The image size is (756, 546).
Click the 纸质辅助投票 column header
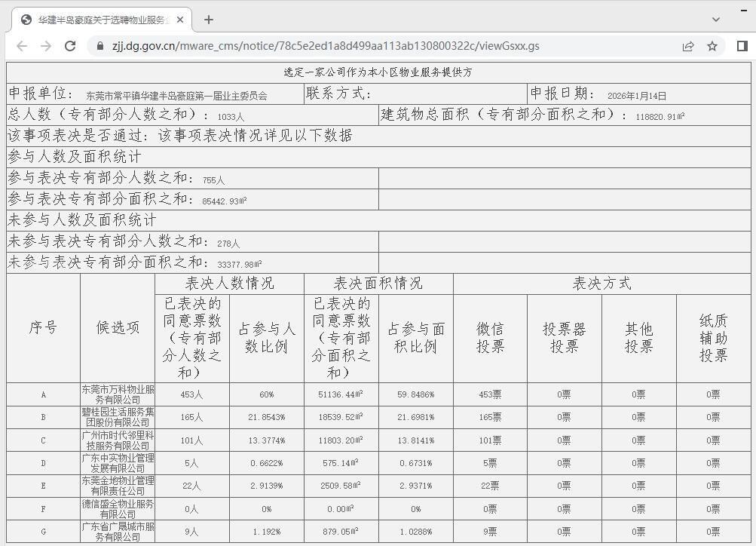(713, 338)
